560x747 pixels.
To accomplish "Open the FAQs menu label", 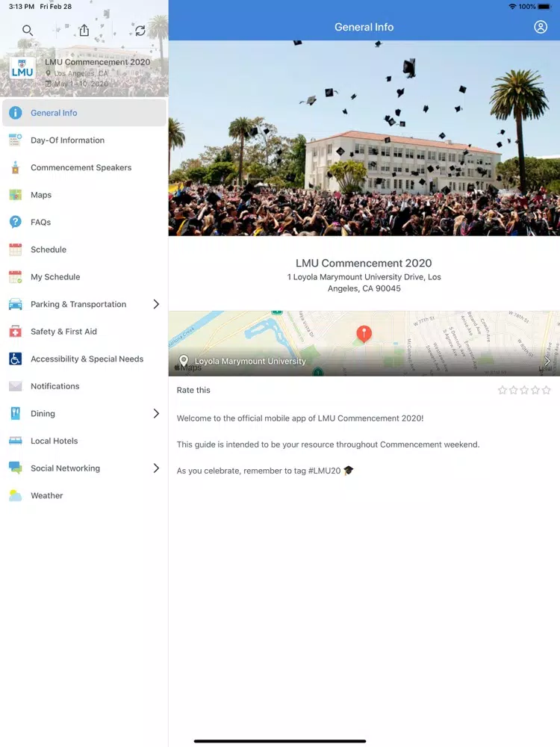I will (40, 222).
